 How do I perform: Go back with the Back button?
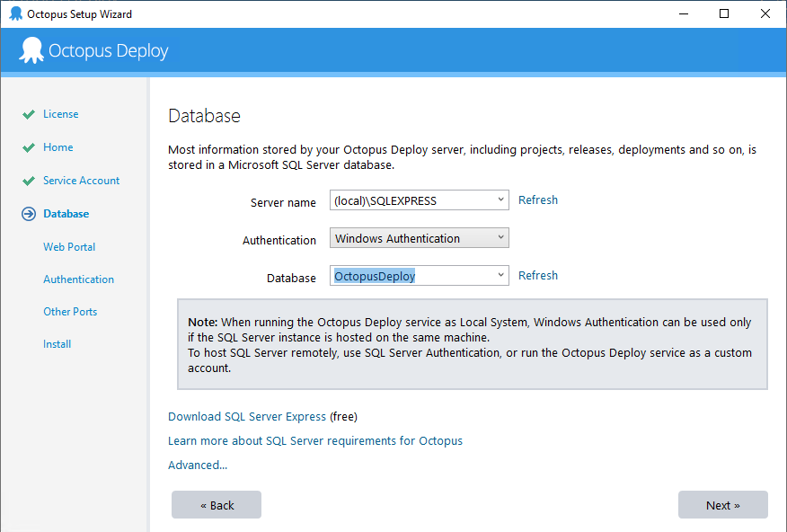point(217,505)
